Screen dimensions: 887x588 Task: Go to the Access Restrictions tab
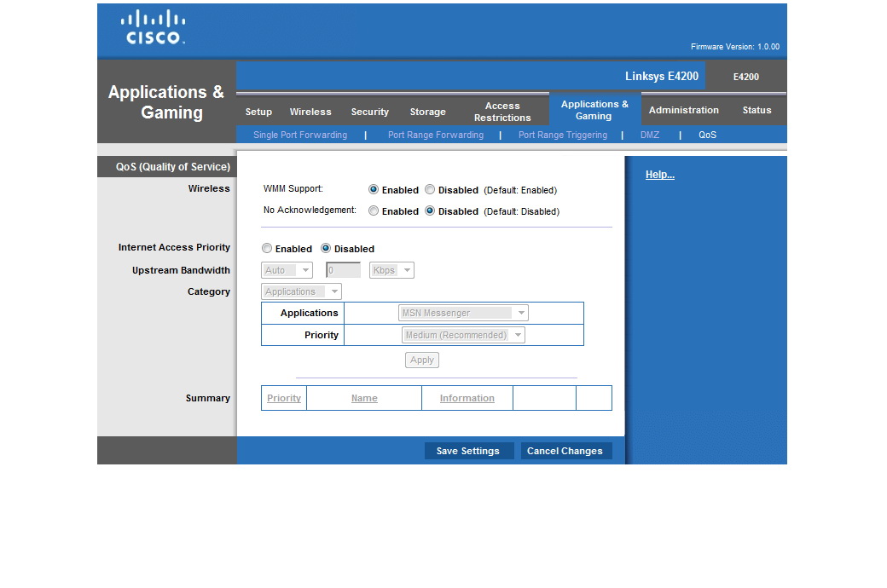click(x=502, y=112)
